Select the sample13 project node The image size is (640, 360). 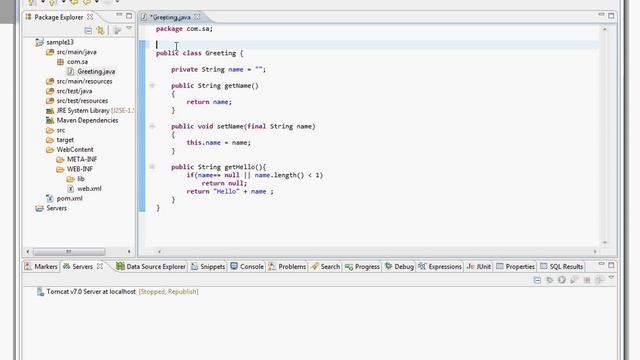tap(60, 42)
